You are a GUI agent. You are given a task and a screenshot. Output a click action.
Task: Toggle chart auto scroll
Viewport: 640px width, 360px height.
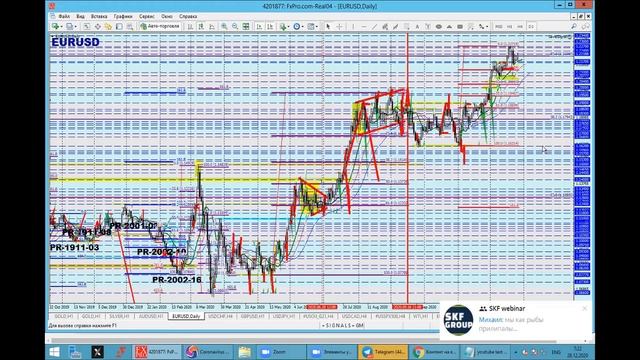click(260, 27)
